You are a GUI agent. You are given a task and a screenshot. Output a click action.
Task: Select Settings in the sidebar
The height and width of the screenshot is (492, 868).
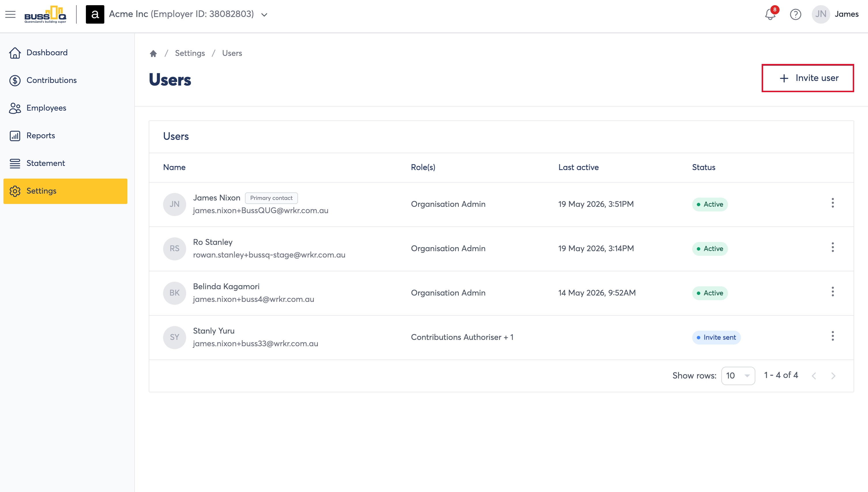(65, 191)
